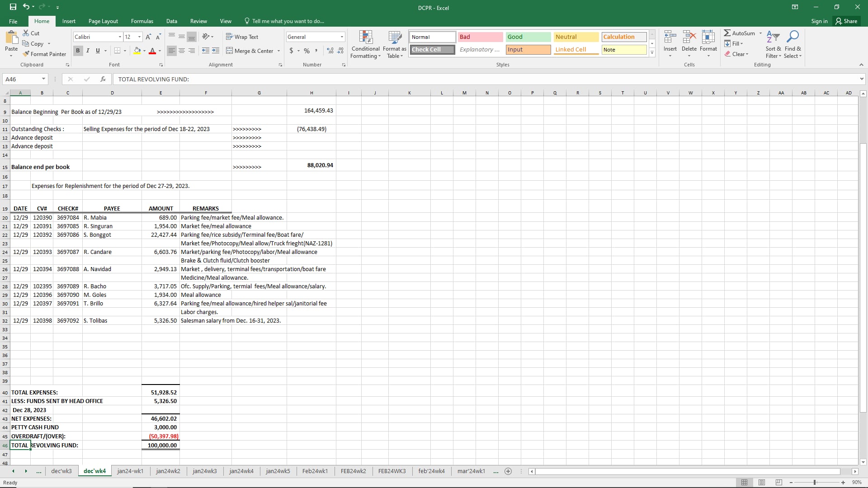Click the Increase Font Size icon
This screenshot has width=868, height=488.
pyautogui.click(x=148, y=37)
